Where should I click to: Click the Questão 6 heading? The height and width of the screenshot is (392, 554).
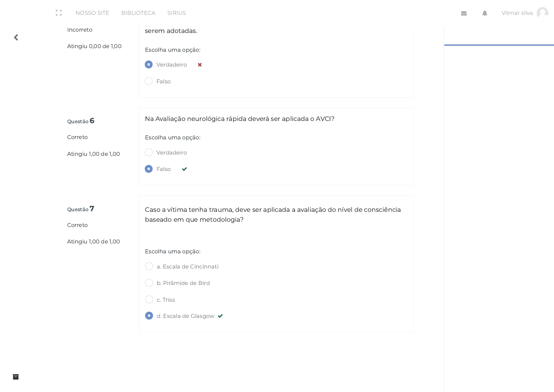tap(81, 121)
